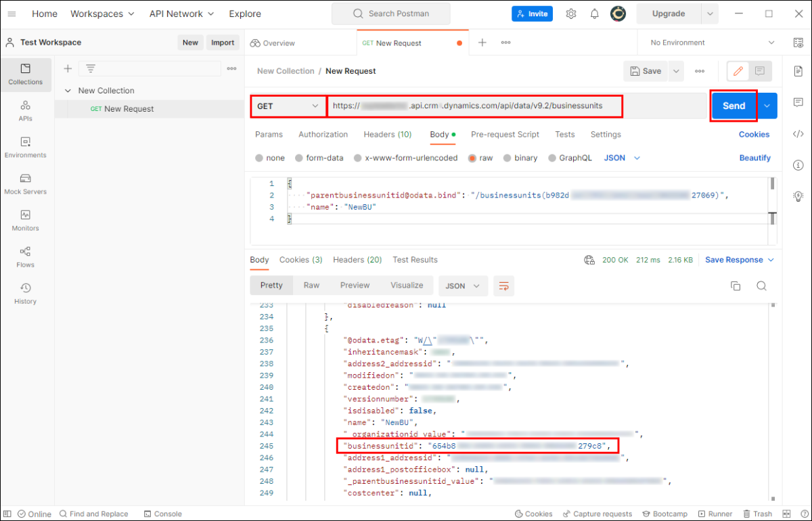Open Flows sidebar panel

click(x=26, y=257)
